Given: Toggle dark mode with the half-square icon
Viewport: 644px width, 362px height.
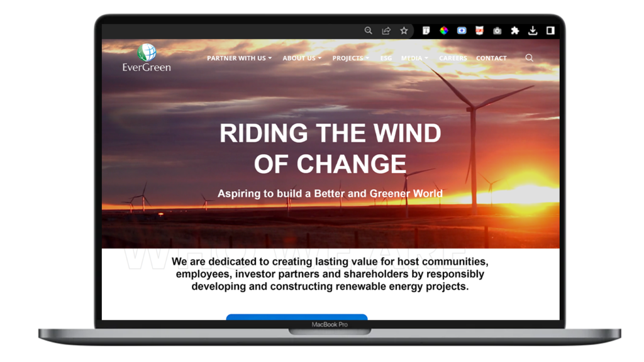Looking at the screenshot, I should [552, 30].
